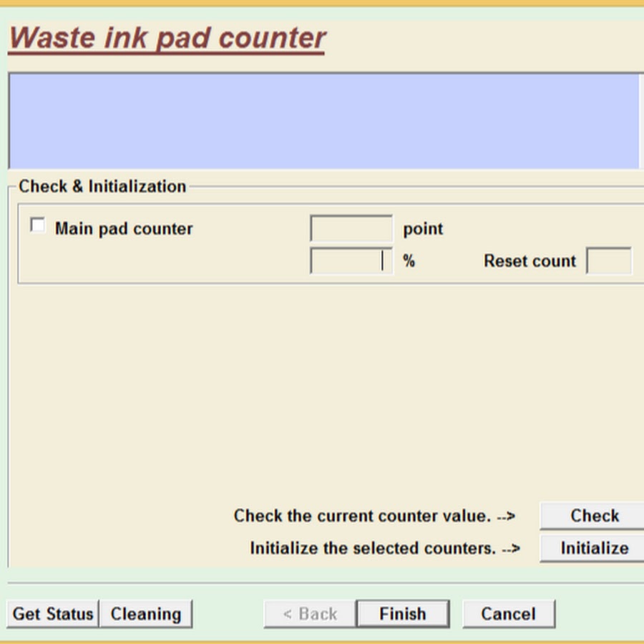Click Finish to close the wizard
The width and height of the screenshot is (644, 644).
click(x=403, y=614)
